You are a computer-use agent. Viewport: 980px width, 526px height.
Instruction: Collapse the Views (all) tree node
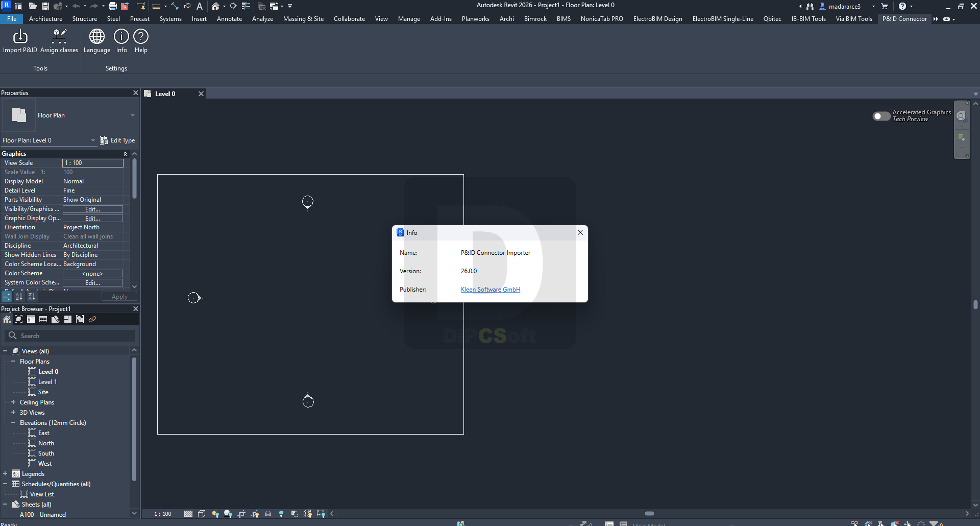click(5, 351)
